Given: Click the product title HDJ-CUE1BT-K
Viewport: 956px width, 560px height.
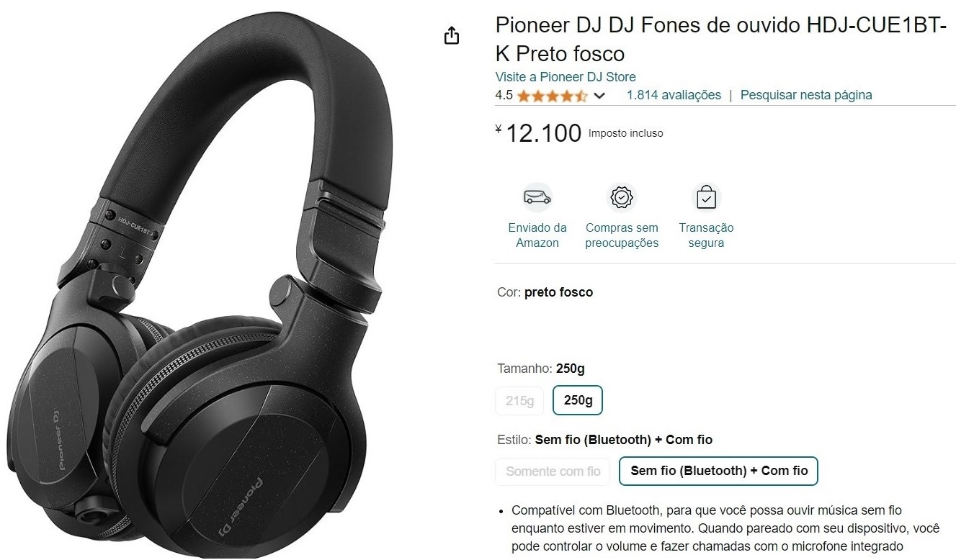Looking at the screenshot, I should [720, 40].
